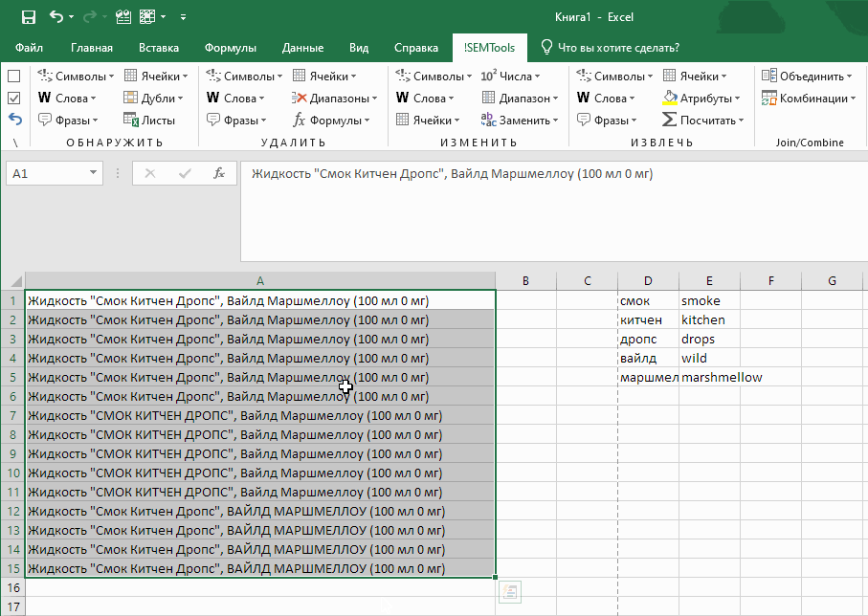Tick the unchecked box in the ribbon
868x616 pixels.
[13, 76]
